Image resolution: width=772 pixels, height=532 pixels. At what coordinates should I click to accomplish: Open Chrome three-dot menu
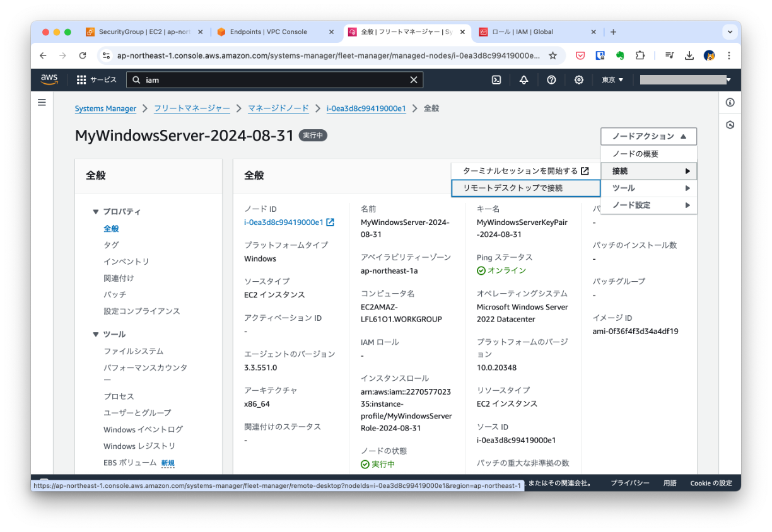click(x=729, y=55)
